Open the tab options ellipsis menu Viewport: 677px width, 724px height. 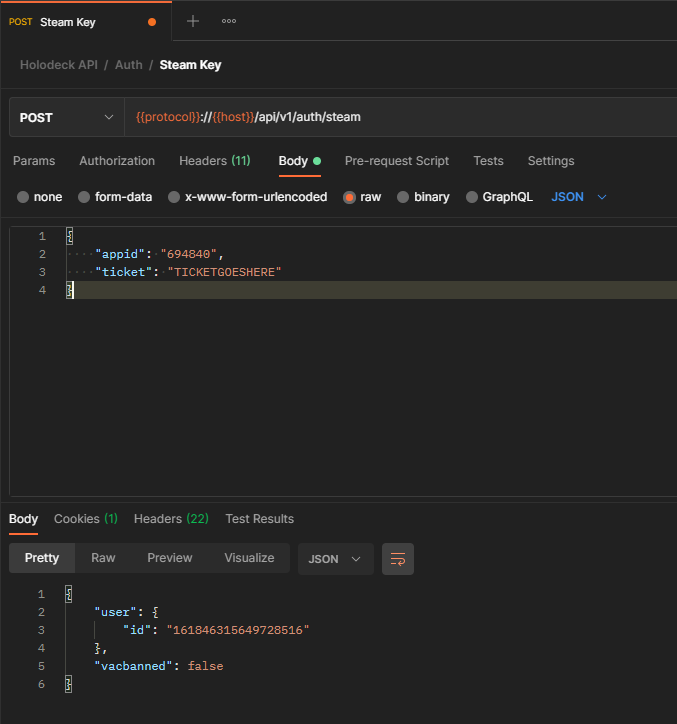point(229,21)
